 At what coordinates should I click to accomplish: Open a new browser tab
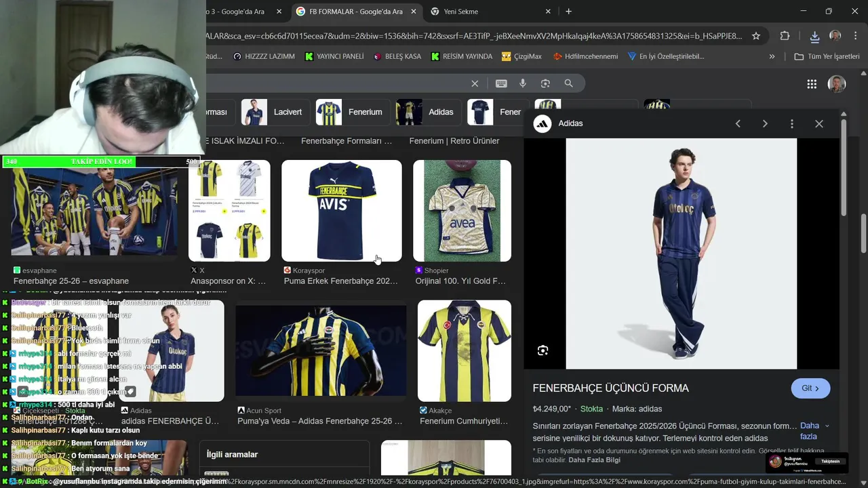click(x=568, y=12)
